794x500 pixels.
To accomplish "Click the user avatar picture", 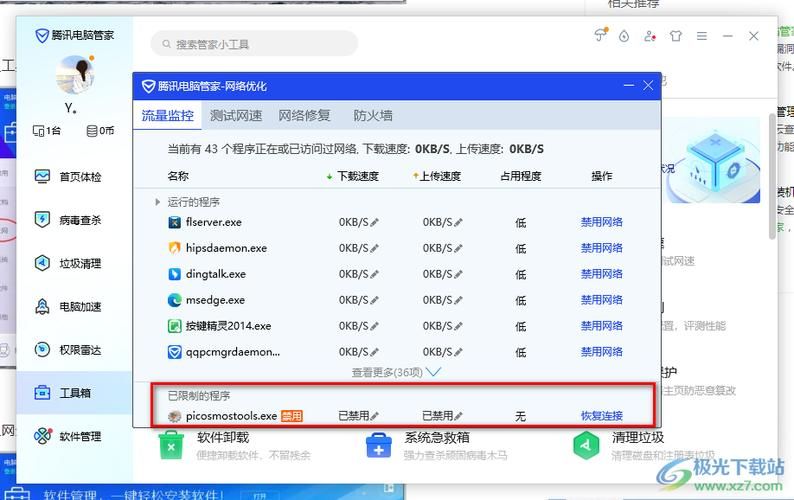I will [74, 75].
